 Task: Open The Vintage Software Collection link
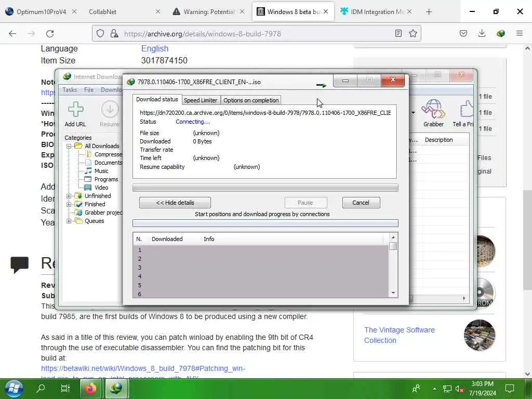(400, 335)
